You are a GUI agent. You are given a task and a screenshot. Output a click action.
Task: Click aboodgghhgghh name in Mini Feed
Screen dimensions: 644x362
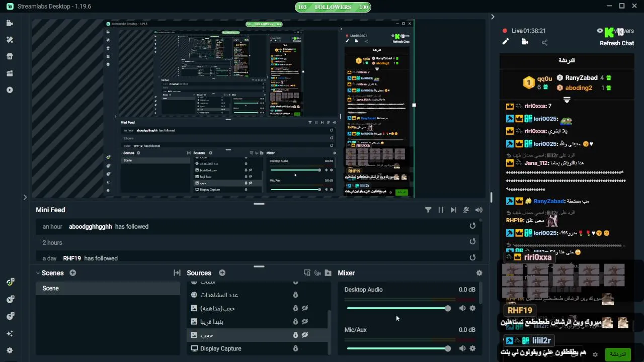(x=91, y=227)
